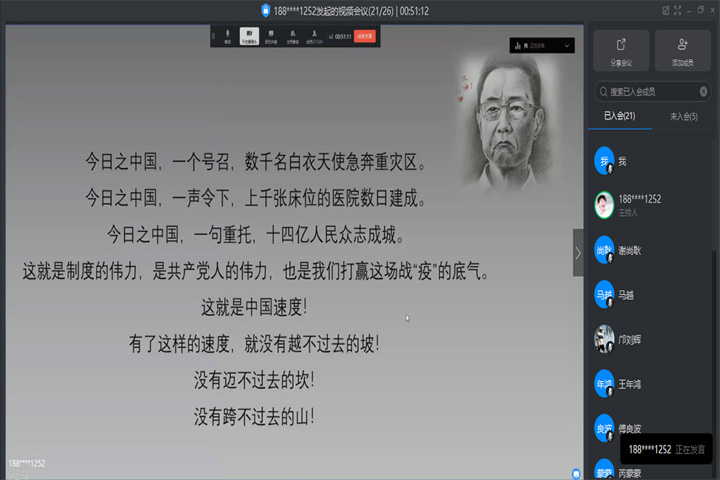720x480 pixels.
Task: Click the portrait sketch in the shared slide
Action: (x=507, y=124)
